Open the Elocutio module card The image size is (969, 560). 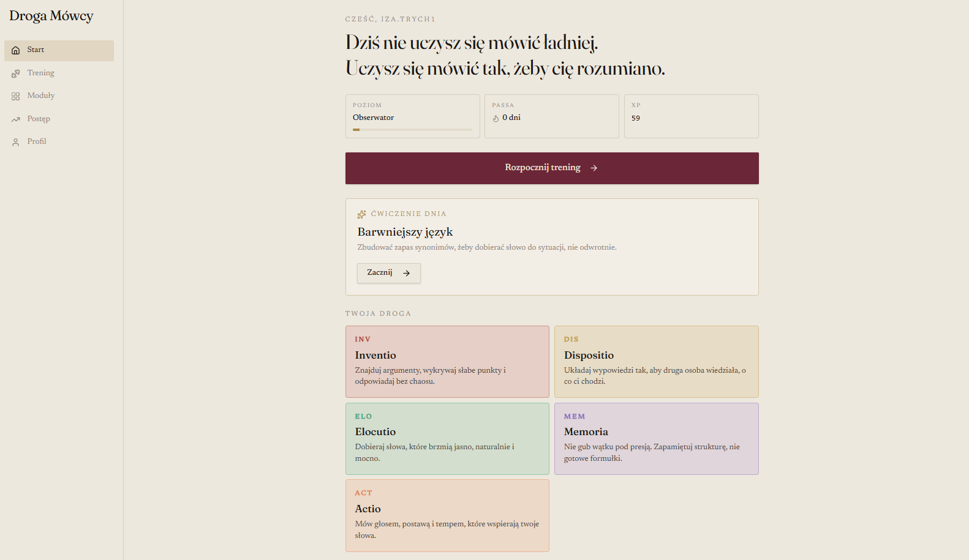(447, 439)
